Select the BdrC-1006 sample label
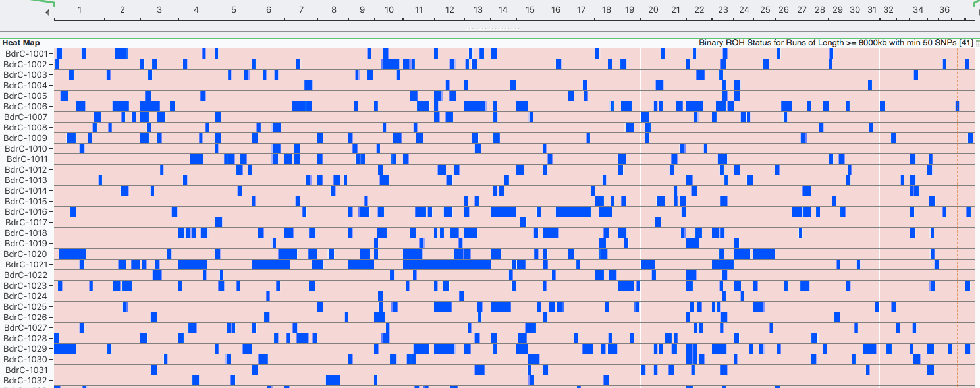Viewport: 980px width, 388px height. click(x=26, y=106)
